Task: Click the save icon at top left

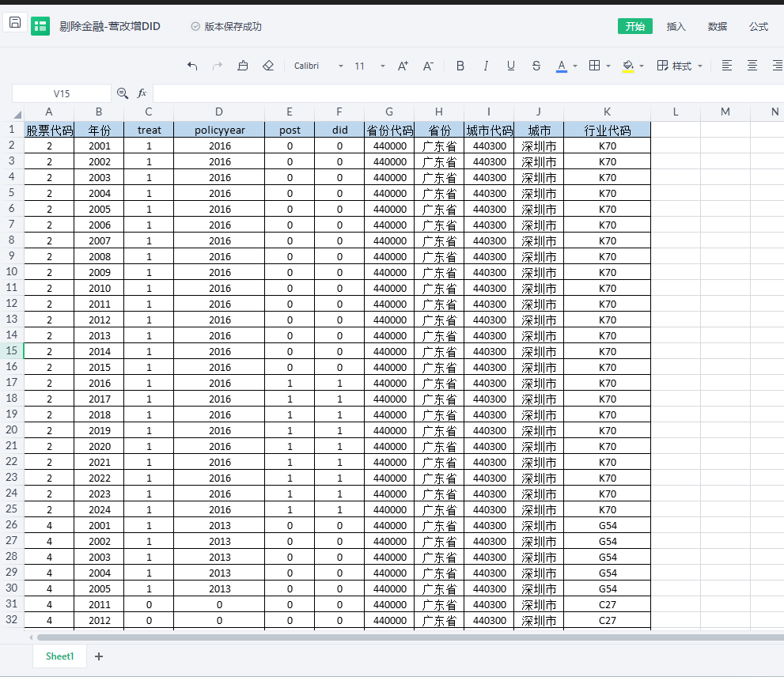Action: pos(15,23)
